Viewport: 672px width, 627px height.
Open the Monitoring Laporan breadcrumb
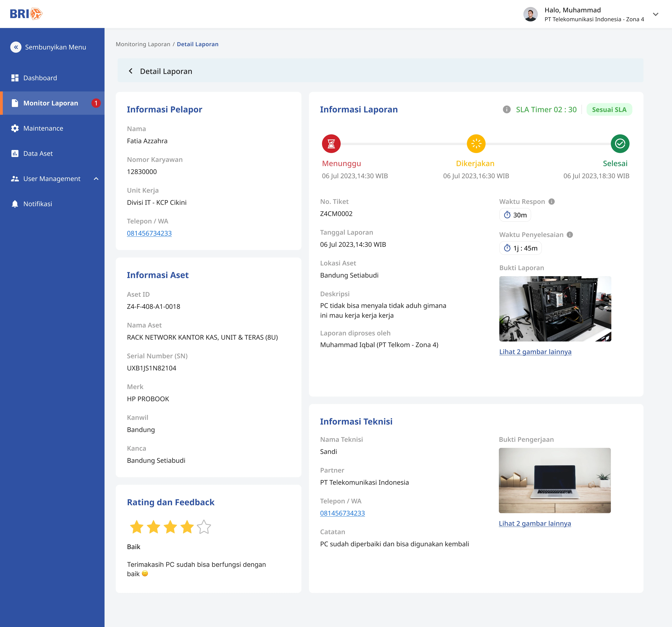coord(143,44)
